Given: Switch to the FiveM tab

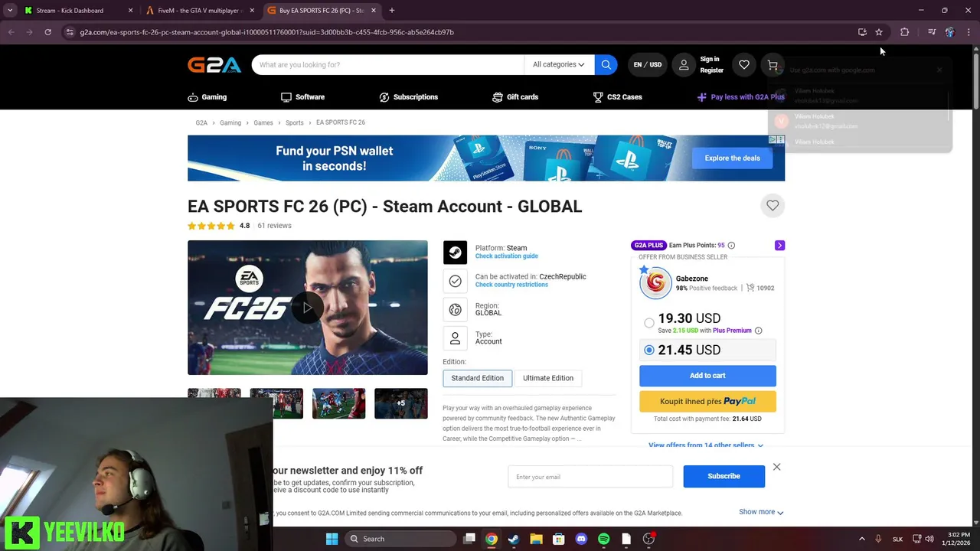Looking at the screenshot, I should click(201, 11).
